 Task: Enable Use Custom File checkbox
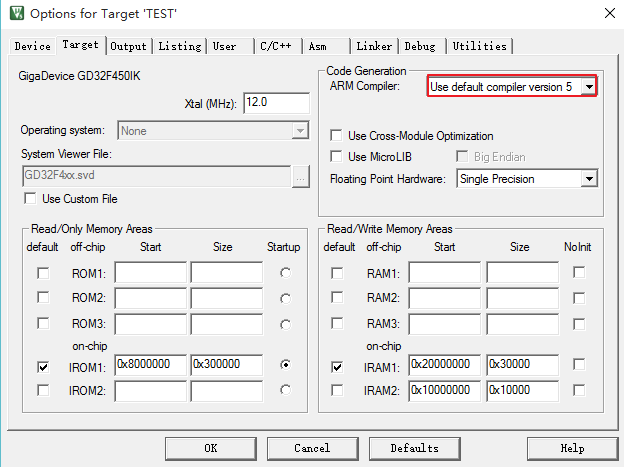click(30, 198)
